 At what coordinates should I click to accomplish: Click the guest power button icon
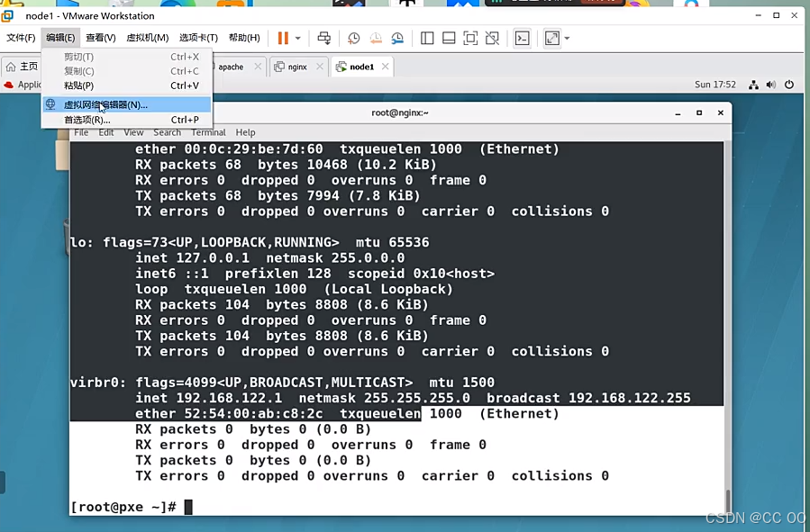point(788,85)
